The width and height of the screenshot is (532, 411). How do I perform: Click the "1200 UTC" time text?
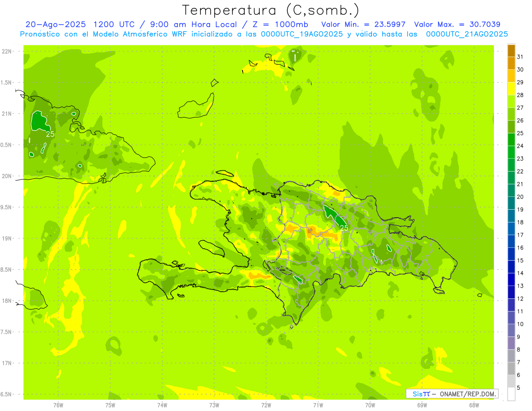point(114,24)
